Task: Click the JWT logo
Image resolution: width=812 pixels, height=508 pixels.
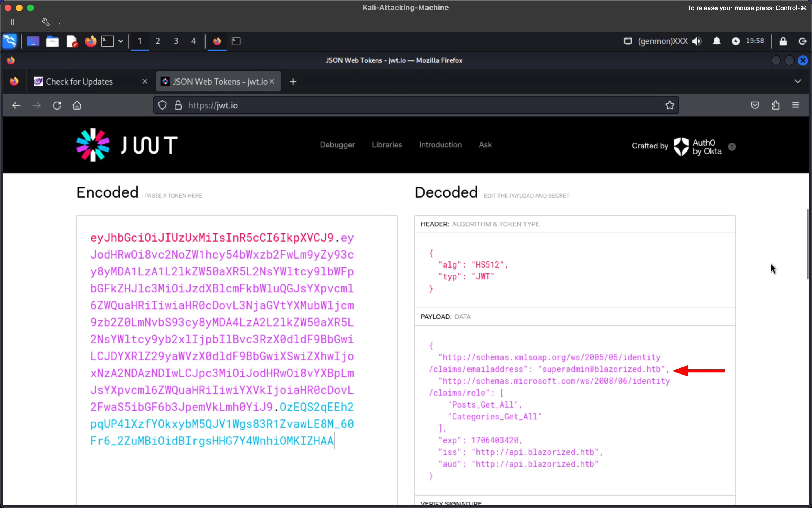Action: 127,145
